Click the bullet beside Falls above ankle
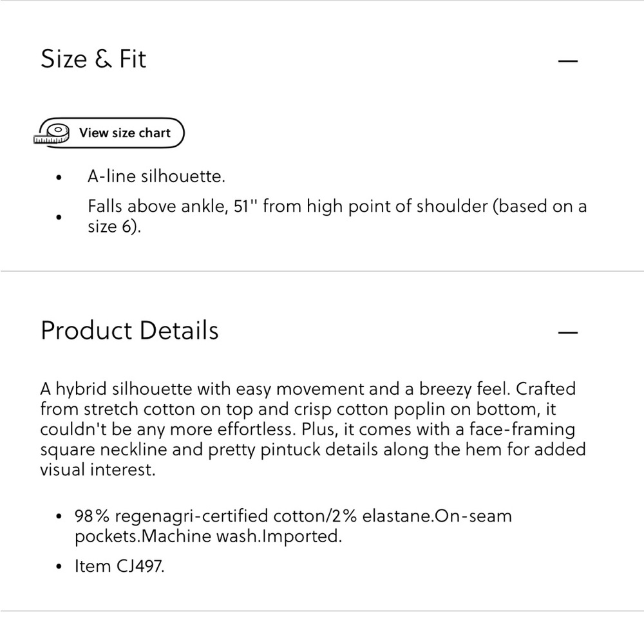644x644 pixels. point(59,217)
